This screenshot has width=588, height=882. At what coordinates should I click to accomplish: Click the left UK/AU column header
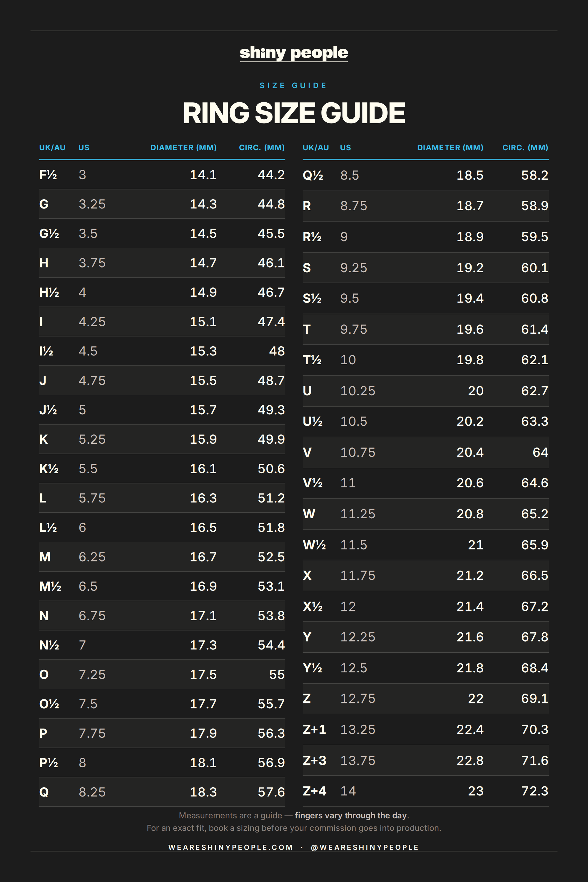point(52,147)
